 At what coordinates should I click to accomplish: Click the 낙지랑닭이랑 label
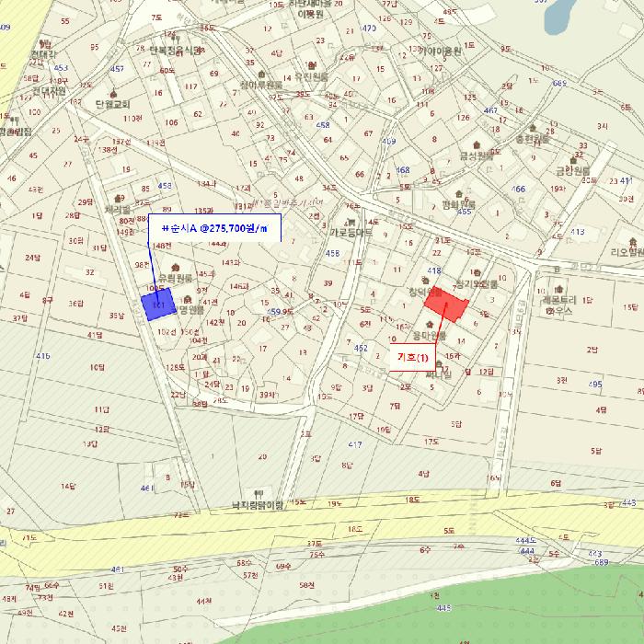point(258,505)
